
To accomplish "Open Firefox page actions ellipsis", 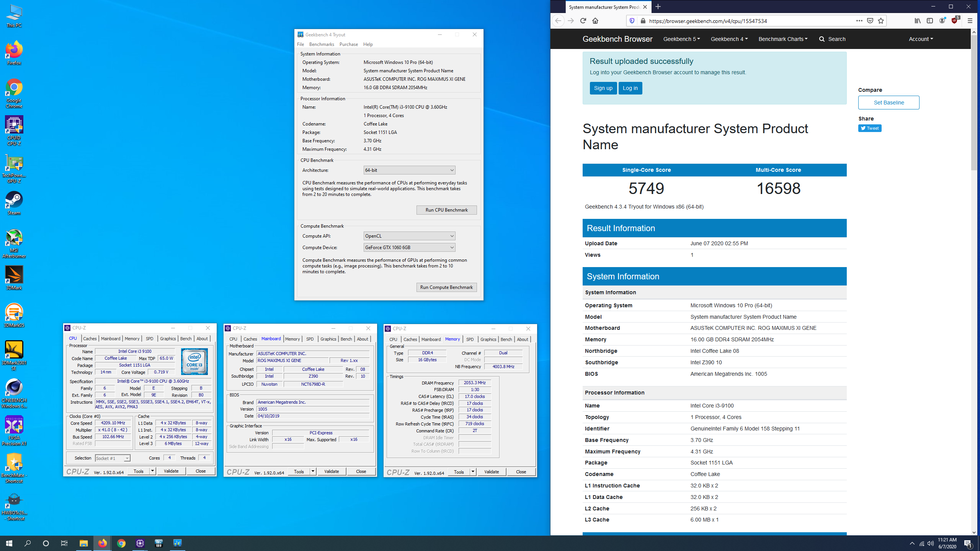I will point(859,21).
